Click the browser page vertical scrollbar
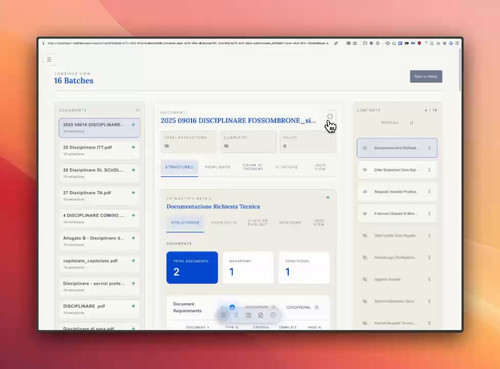This screenshot has width=500, height=369. click(x=460, y=69)
